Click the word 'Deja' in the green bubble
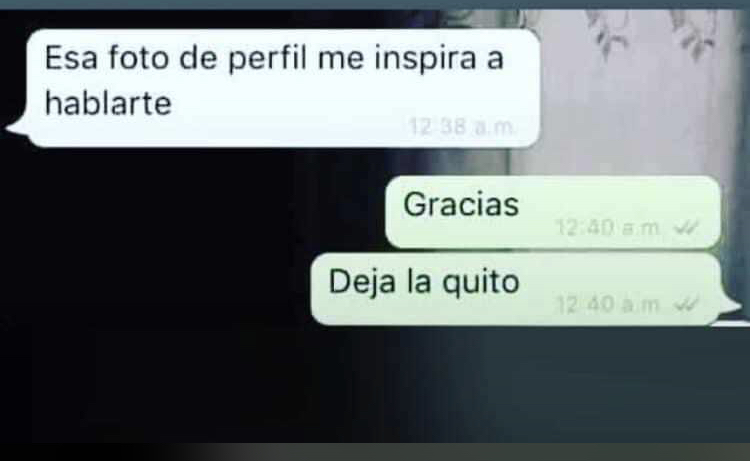750x461 pixels. point(362,282)
